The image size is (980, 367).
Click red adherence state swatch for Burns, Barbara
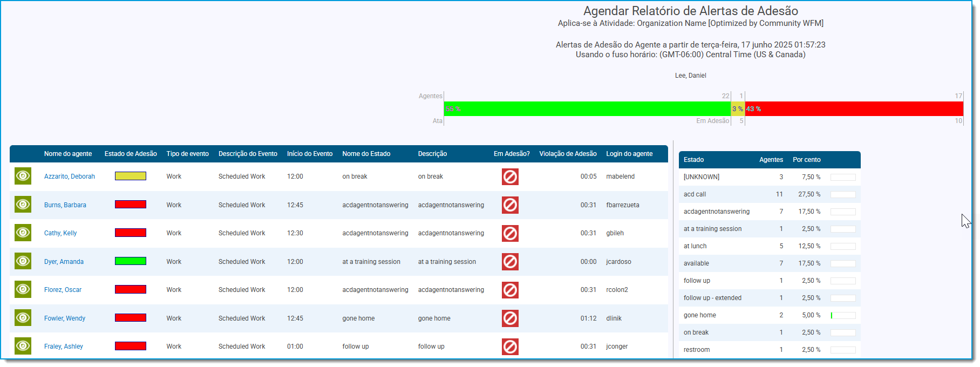pos(131,205)
